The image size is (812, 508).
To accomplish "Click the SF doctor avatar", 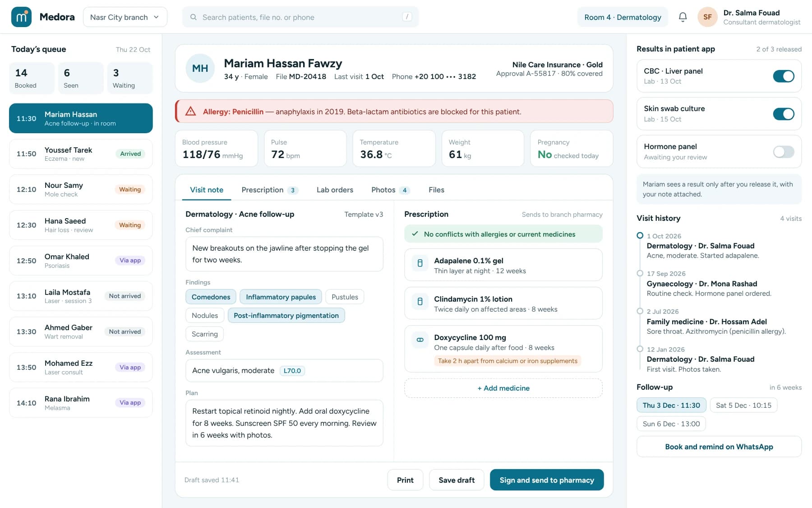I will 707,17.
